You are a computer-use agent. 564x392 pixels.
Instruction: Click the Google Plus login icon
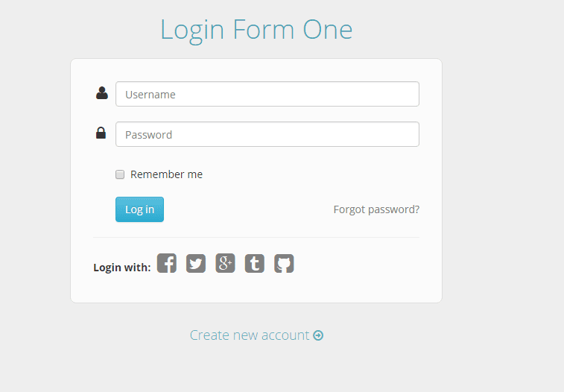[225, 264]
